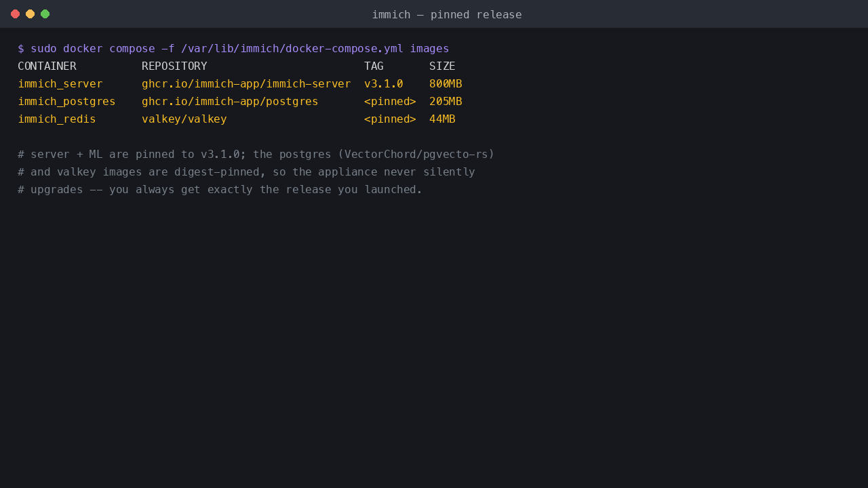
Task: Select the immich_redis container name
Action: (x=57, y=119)
